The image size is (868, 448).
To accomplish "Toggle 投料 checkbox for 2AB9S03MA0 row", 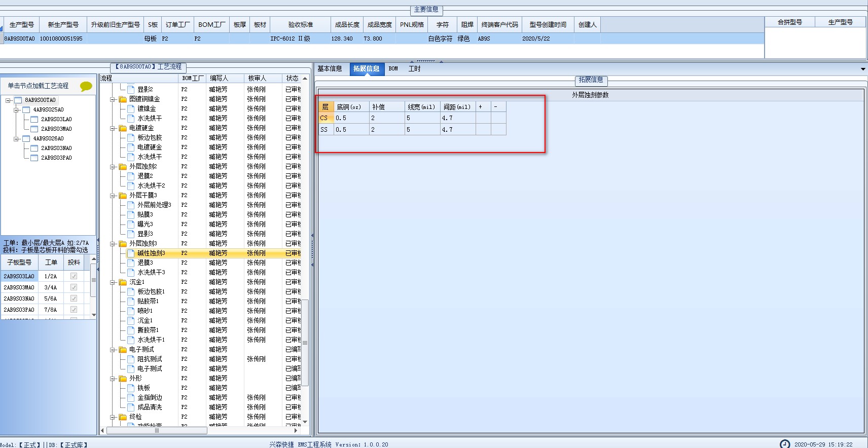I will [74, 287].
